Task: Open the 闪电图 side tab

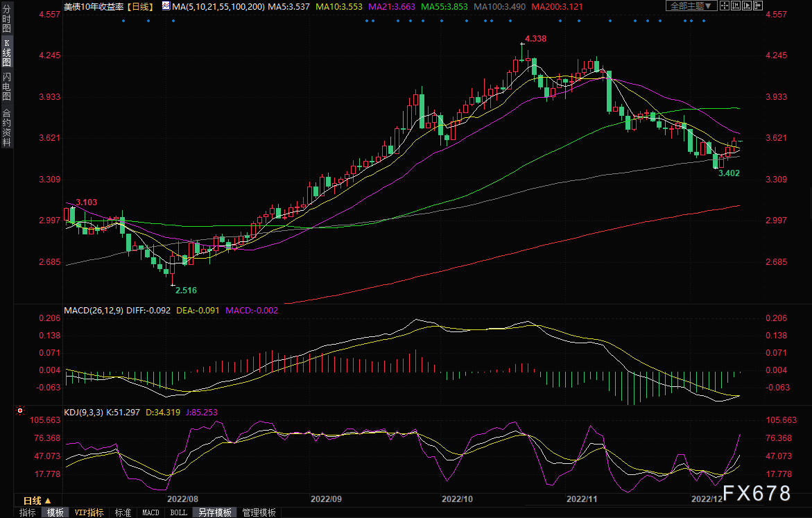Action: pyautogui.click(x=7, y=86)
